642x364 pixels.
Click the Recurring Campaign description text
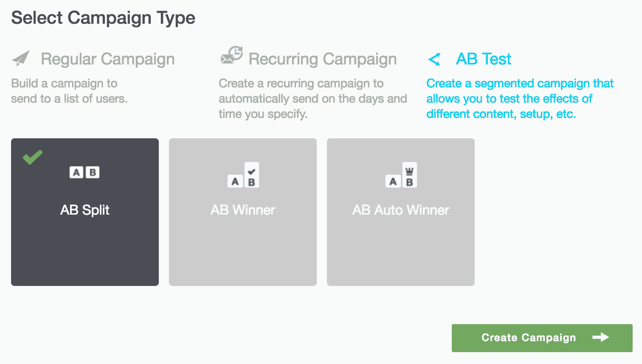click(313, 98)
